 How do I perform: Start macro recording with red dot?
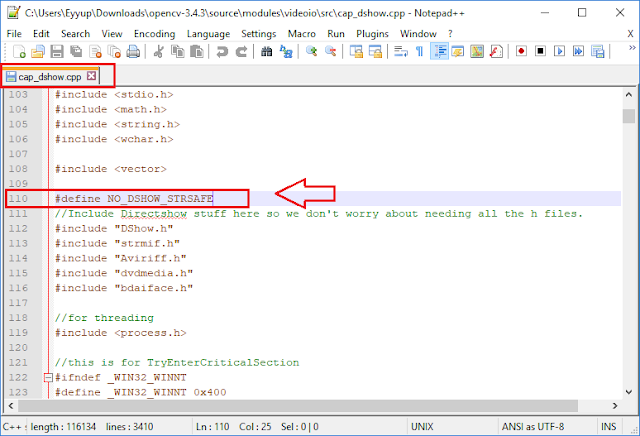point(521,51)
